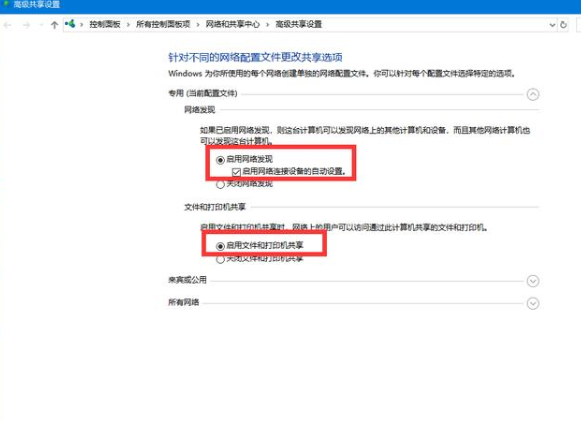
Task: Click the 文件和打印机共享 section heading
Action: pyautogui.click(x=215, y=207)
